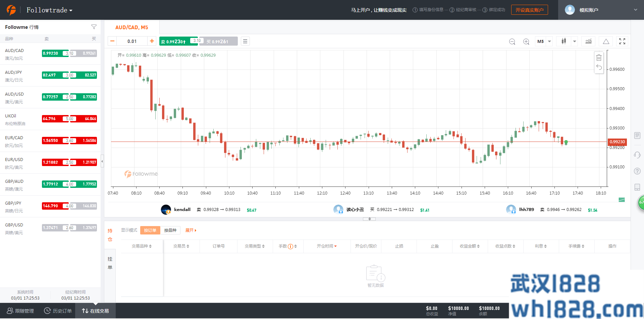Open the market list filter funnel
This screenshot has width=644, height=319.
(x=94, y=27)
